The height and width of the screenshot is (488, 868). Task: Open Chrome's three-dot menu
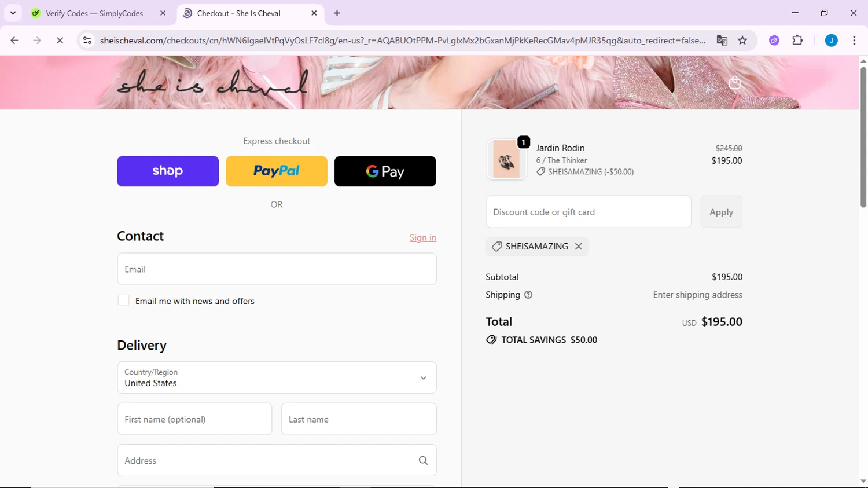tap(854, 41)
